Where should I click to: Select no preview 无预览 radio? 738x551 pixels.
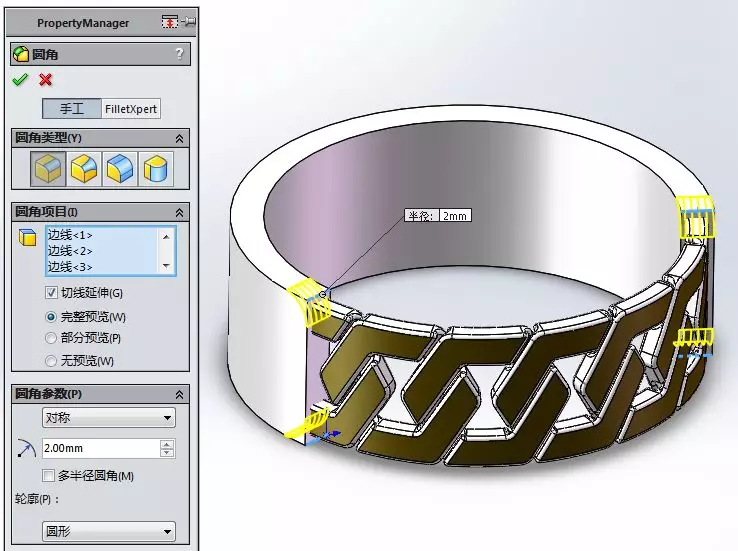click(x=50, y=361)
